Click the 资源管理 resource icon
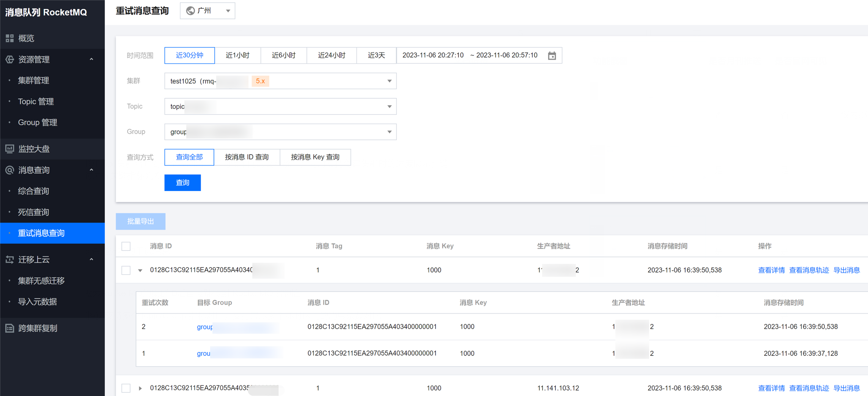 pyautogui.click(x=9, y=59)
